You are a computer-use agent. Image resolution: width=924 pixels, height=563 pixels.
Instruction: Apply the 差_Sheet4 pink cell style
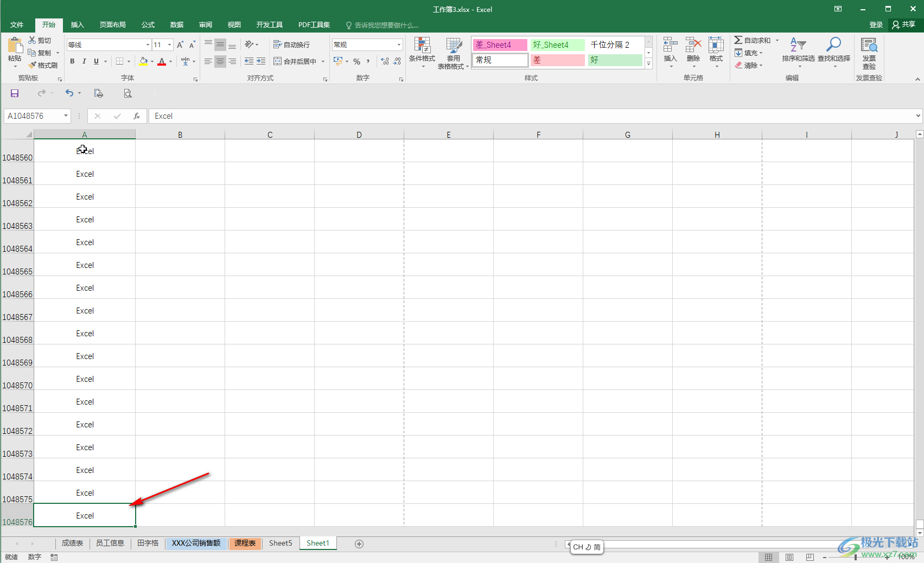point(500,44)
